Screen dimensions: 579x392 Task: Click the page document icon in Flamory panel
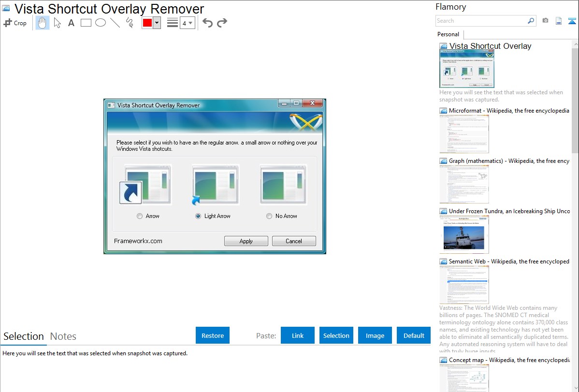click(x=559, y=21)
